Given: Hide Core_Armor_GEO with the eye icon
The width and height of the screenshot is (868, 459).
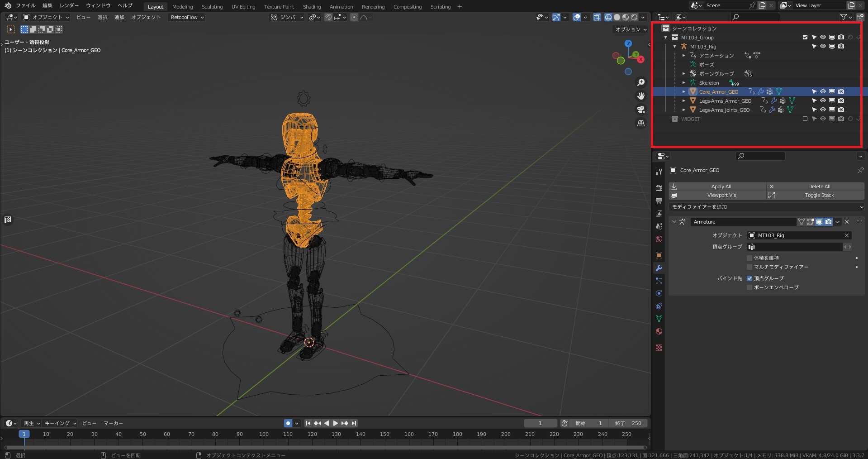Looking at the screenshot, I should point(823,91).
